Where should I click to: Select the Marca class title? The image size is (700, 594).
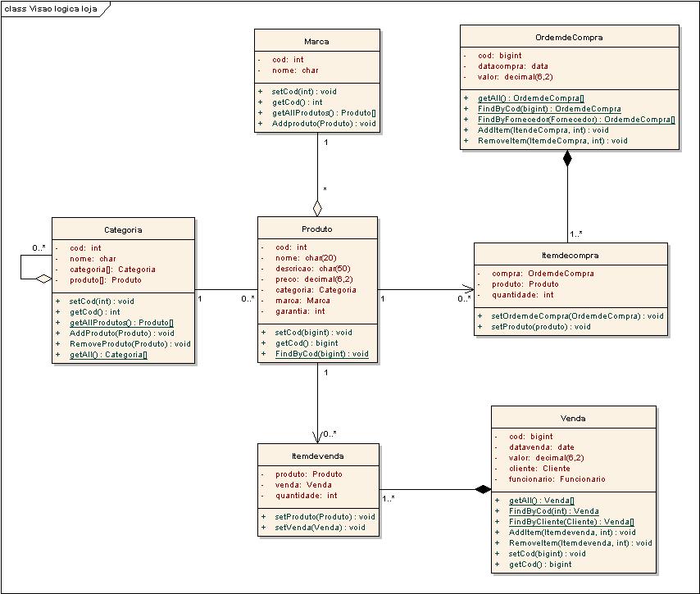(316, 42)
